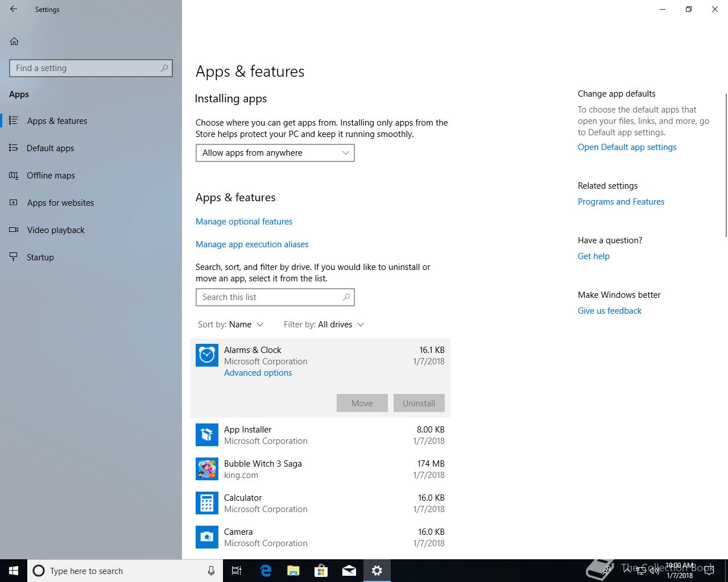The width and height of the screenshot is (728, 582).
Task: Open the Startup settings page
Action: (x=91, y=257)
